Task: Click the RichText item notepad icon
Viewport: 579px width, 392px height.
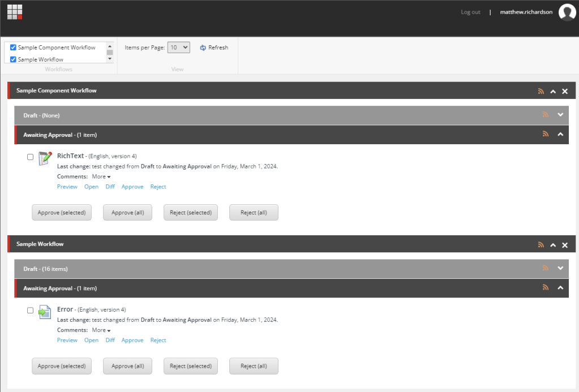Action: pyautogui.click(x=45, y=158)
